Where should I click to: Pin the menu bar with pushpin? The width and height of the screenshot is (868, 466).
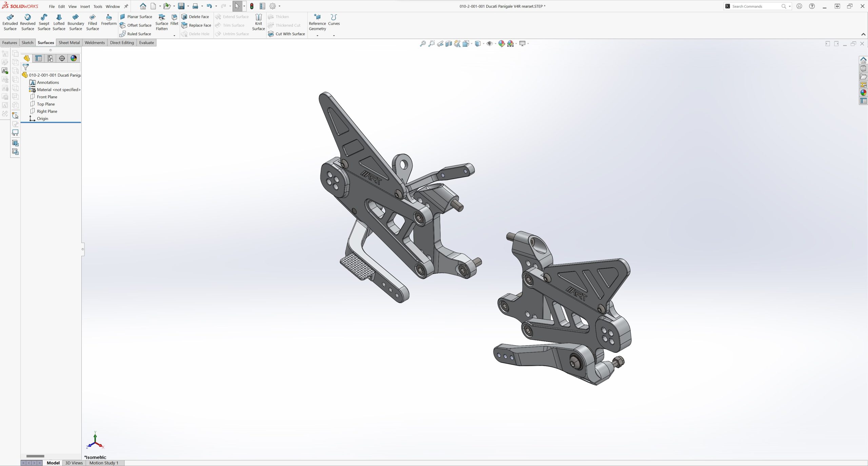coord(126,6)
